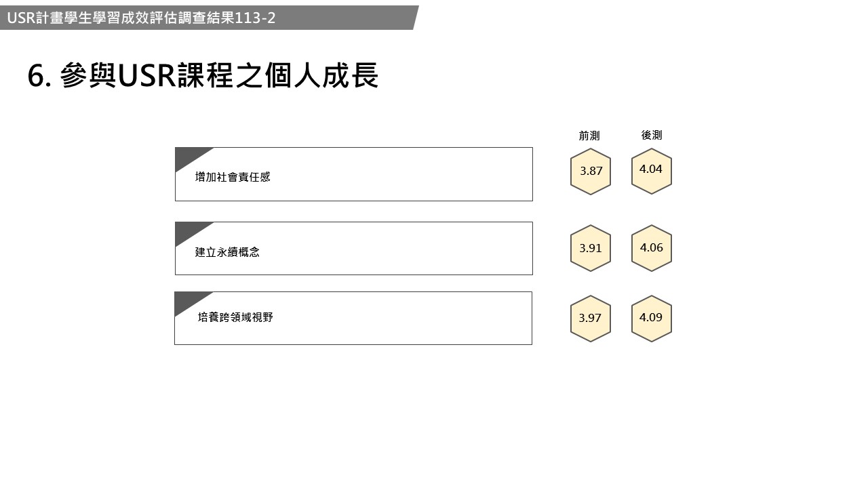Click the 建立永續概念 text label

227,252
